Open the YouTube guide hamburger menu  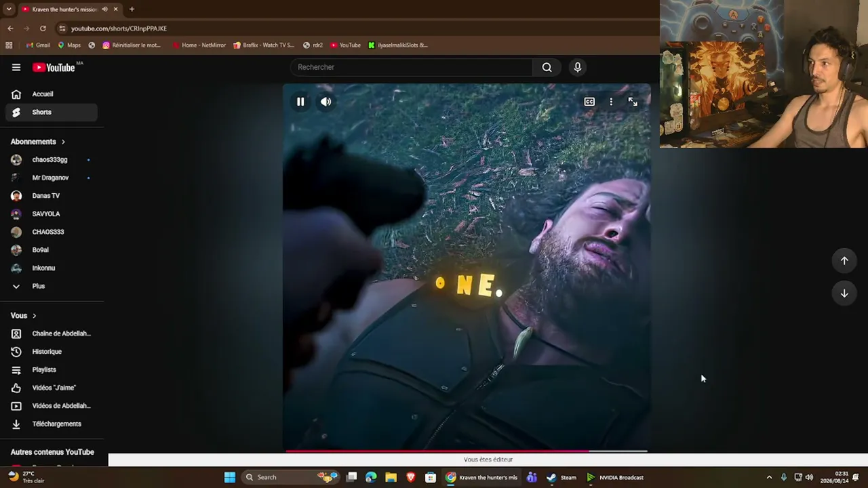[x=16, y=67]
